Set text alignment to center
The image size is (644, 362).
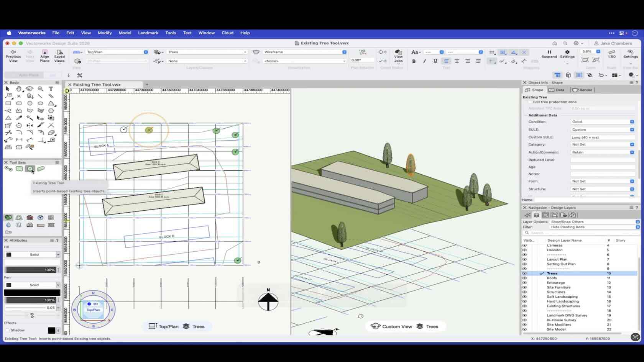click(x=457, y=61)
